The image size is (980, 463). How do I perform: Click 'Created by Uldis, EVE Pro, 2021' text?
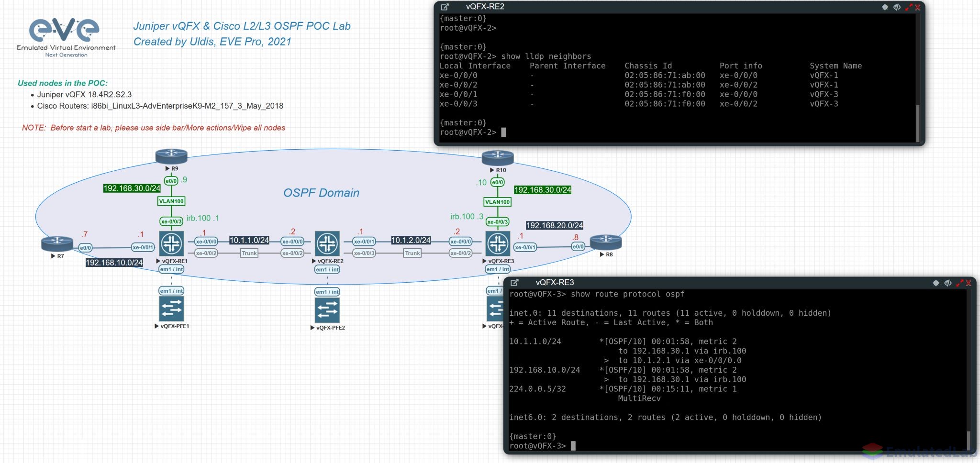[212, 42]
